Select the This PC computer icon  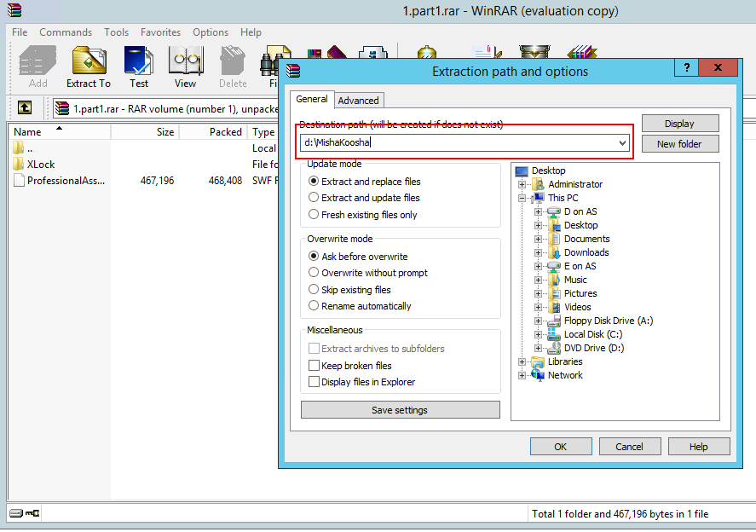[x=538, y=198]
